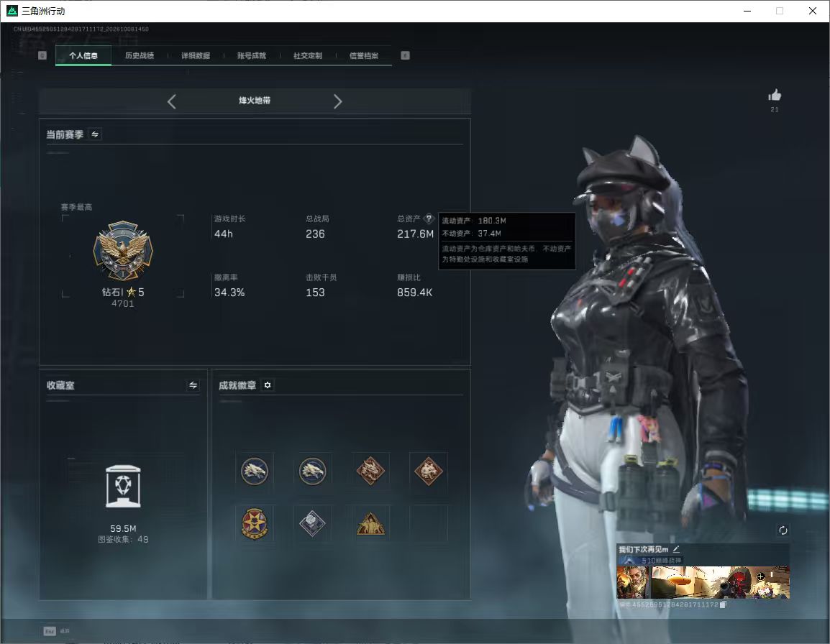Screen dimensions: 830x644
Task: Click the 总资产 question mark help icon
Action: click(429, 218)
